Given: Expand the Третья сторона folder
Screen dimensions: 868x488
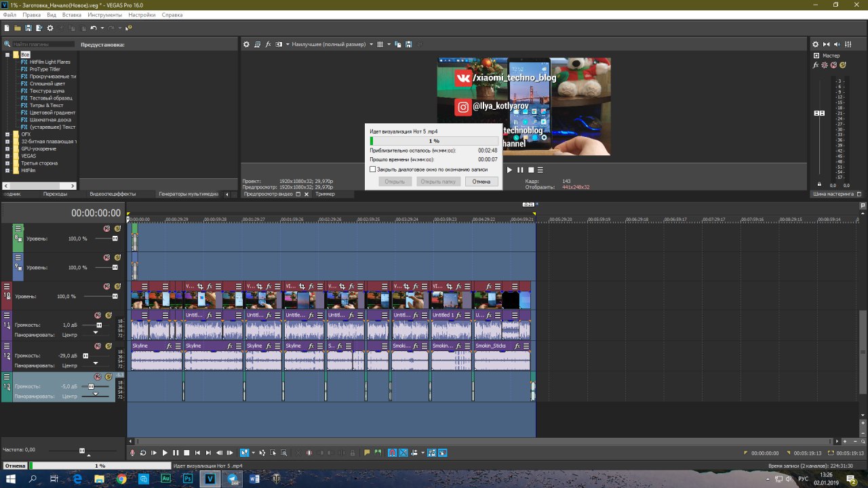Looking at the screenshot, I should [7, 163].
